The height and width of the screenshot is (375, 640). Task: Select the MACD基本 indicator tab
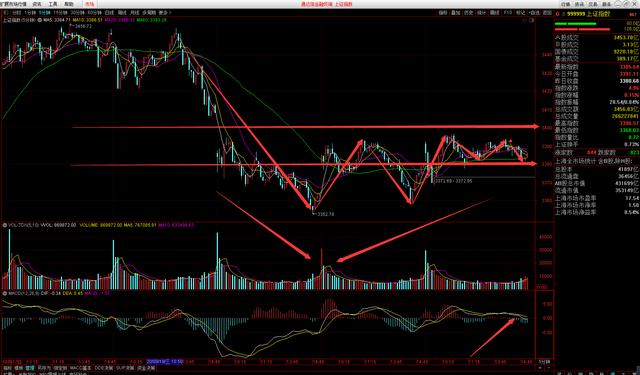pos(80,368)
